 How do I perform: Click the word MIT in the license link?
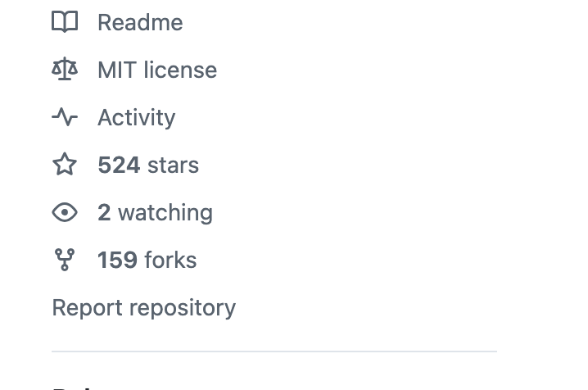point(117,70)
